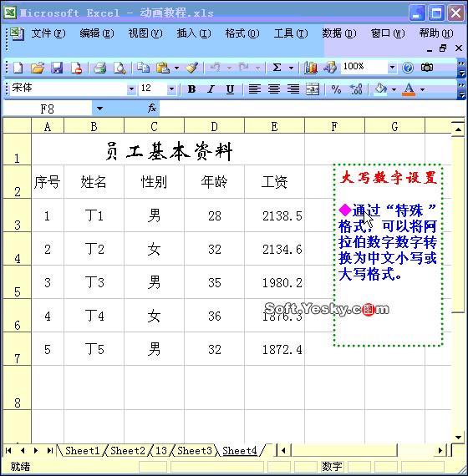Open Excel Help question mark icon
The width and height of the screenshot is (468, 476).
click(408, 68)
